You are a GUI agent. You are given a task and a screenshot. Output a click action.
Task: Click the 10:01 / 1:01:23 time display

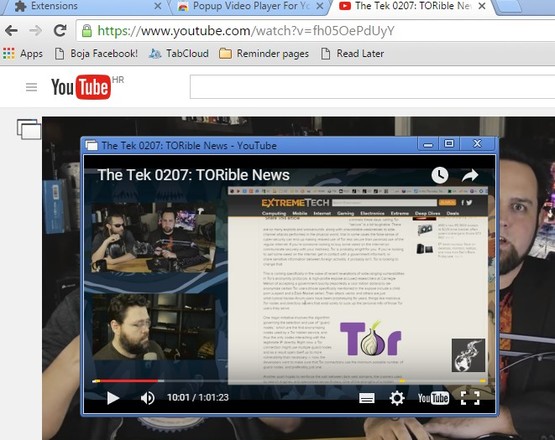pos(198,398)
